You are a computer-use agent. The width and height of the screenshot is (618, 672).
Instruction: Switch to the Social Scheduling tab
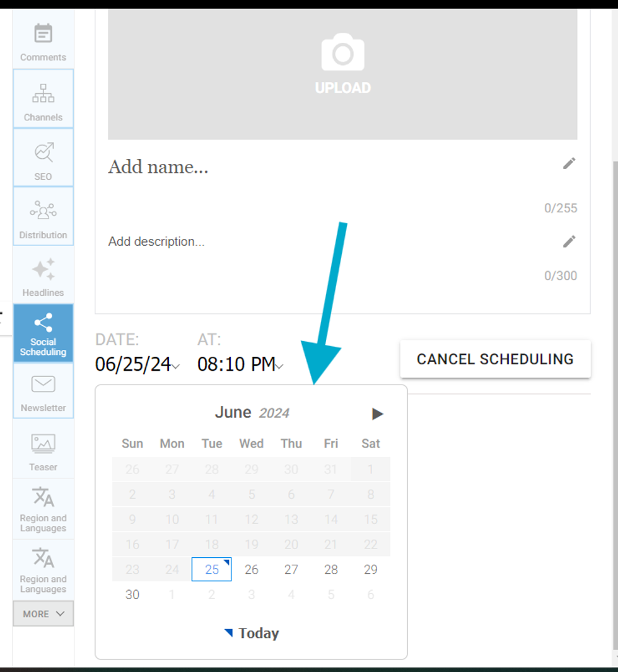[x=43, y=333]
